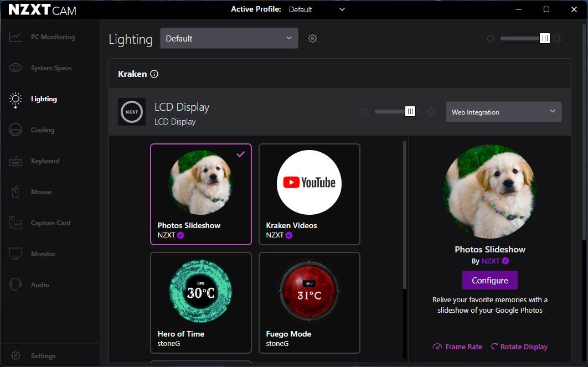The height and width of the screenshot is (367, 588).
Task: Open the PC Monitoring chart icon
Action: pyautogui.click(x=16, y=37)
